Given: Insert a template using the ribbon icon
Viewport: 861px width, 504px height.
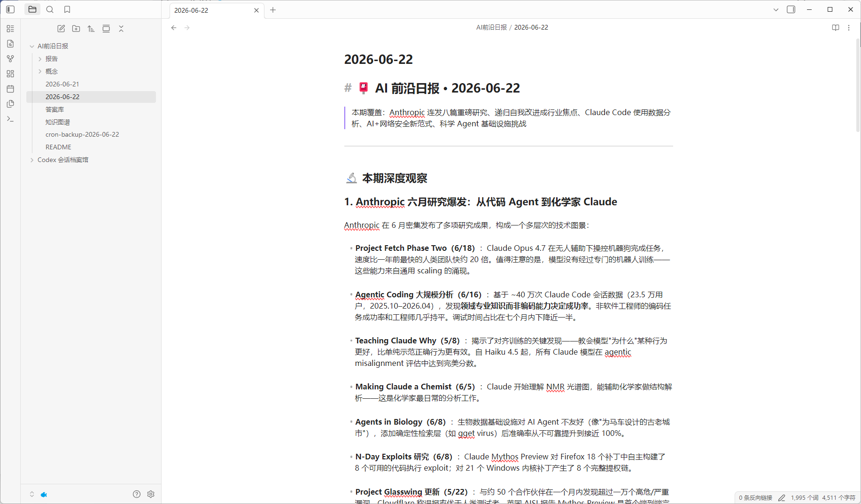Looking at the screenshot, I should pyautogui.click(x=10, y=104).
